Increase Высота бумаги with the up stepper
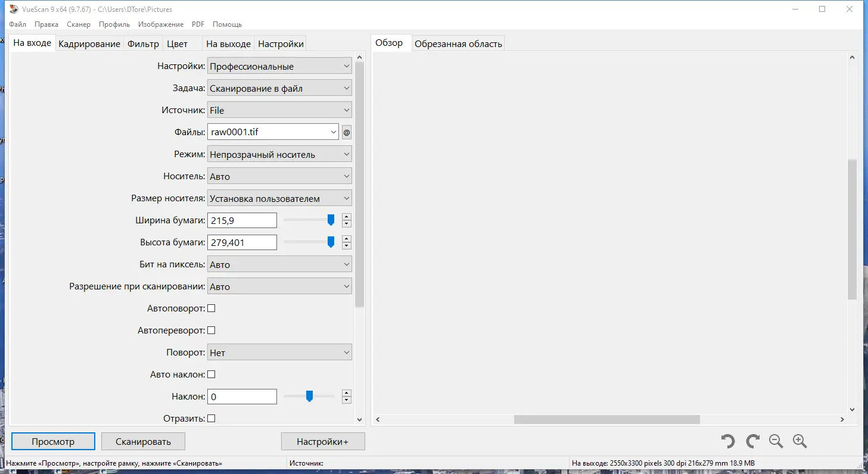Screen dimensions: 868x474 pyautogui.click(x=347, y=239)
